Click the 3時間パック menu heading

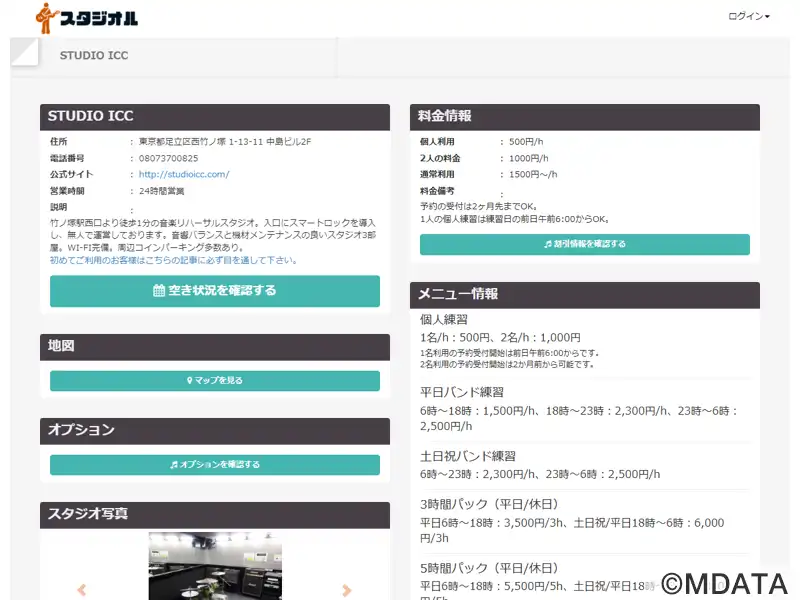(x=489, y=504)
